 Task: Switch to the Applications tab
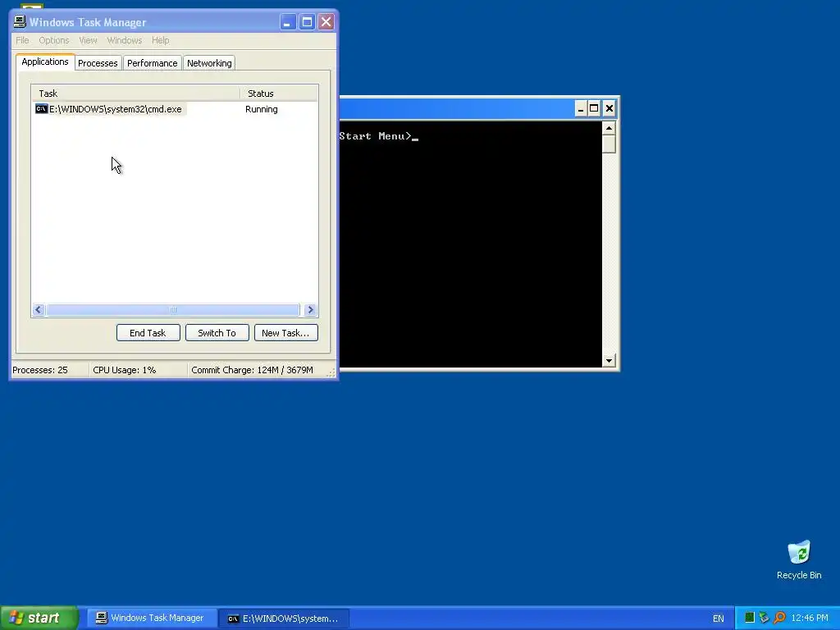click(x=45, y=62)
